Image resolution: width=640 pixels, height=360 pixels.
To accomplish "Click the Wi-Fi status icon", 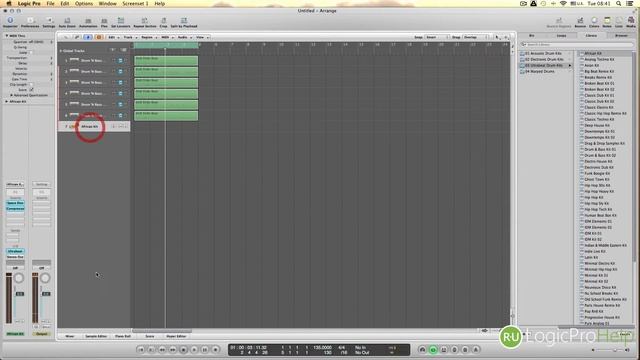I will point(563,3).
